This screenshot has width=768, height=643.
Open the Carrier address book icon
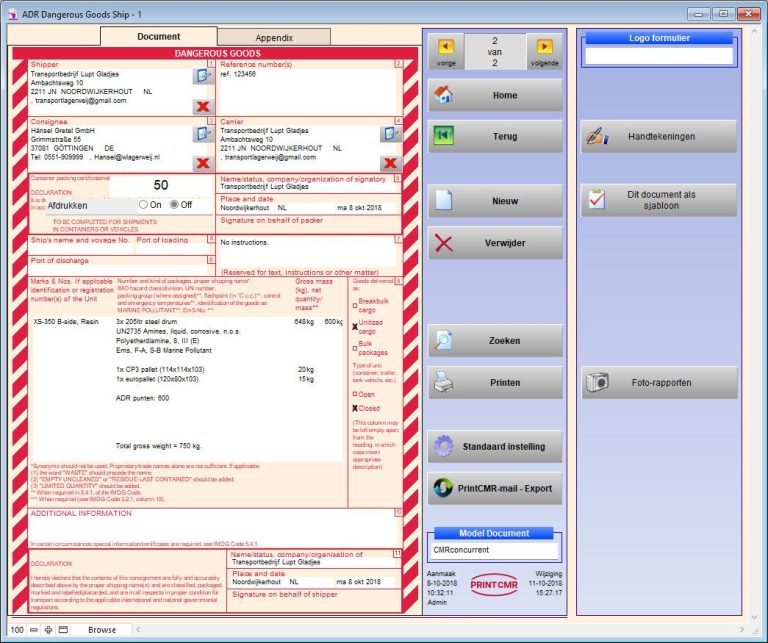click(x=389, y=133)
